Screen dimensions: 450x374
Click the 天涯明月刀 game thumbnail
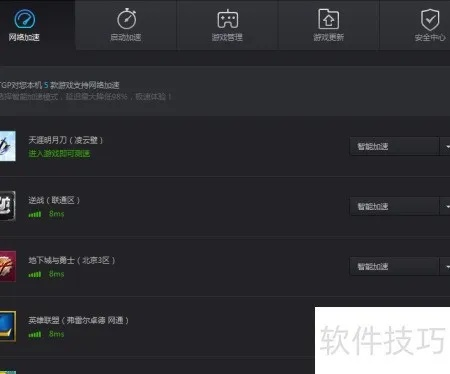pos(8,146)
